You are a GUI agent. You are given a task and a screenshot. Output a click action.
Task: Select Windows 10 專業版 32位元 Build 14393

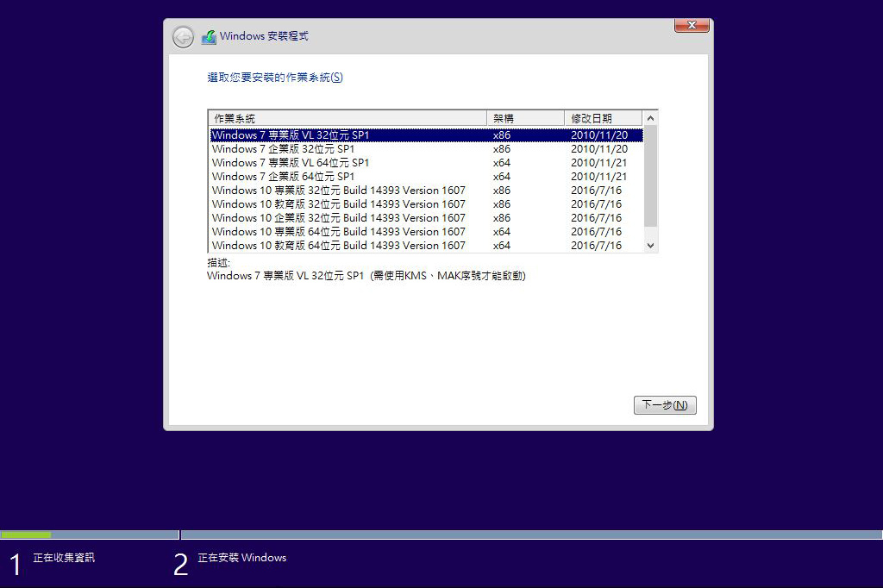[x=426, y=191]
